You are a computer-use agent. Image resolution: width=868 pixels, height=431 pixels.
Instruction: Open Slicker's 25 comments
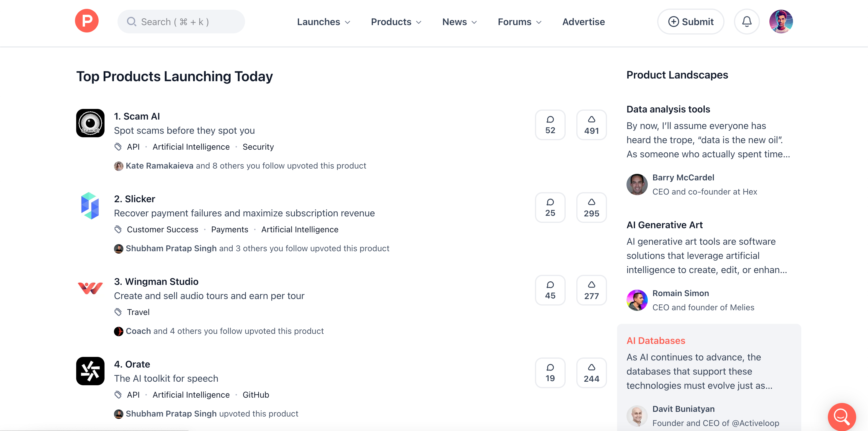(550, 207)
